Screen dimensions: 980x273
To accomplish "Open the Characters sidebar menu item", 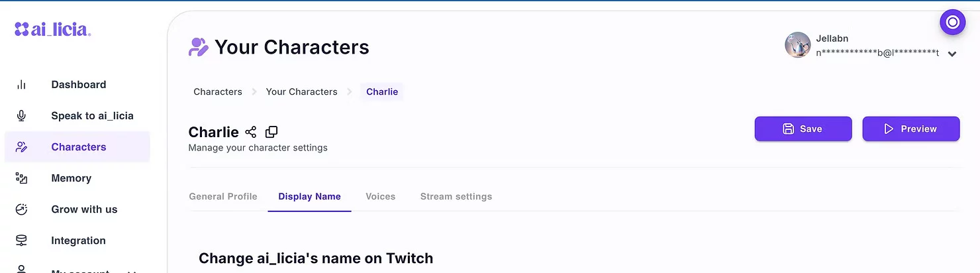I will click(78, 147).
